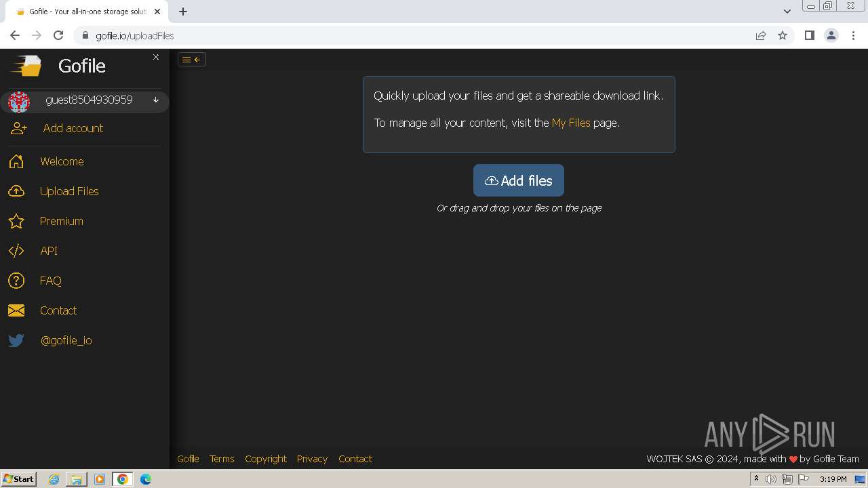Click the API code brackets icon

tap(16, 251)
